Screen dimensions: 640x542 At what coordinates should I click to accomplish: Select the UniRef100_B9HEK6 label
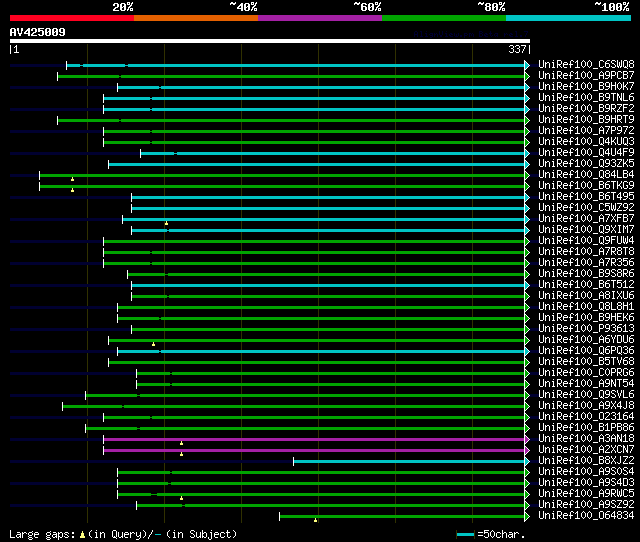[586, 318]
